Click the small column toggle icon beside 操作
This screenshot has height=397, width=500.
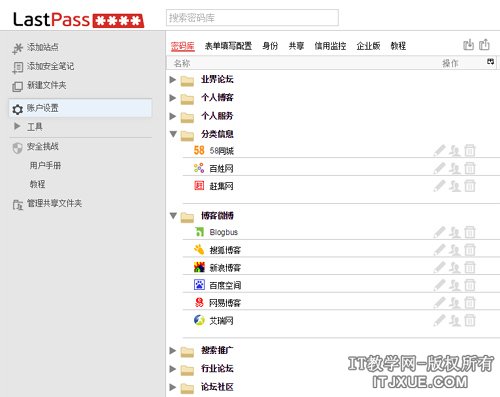tap(490, 62)
